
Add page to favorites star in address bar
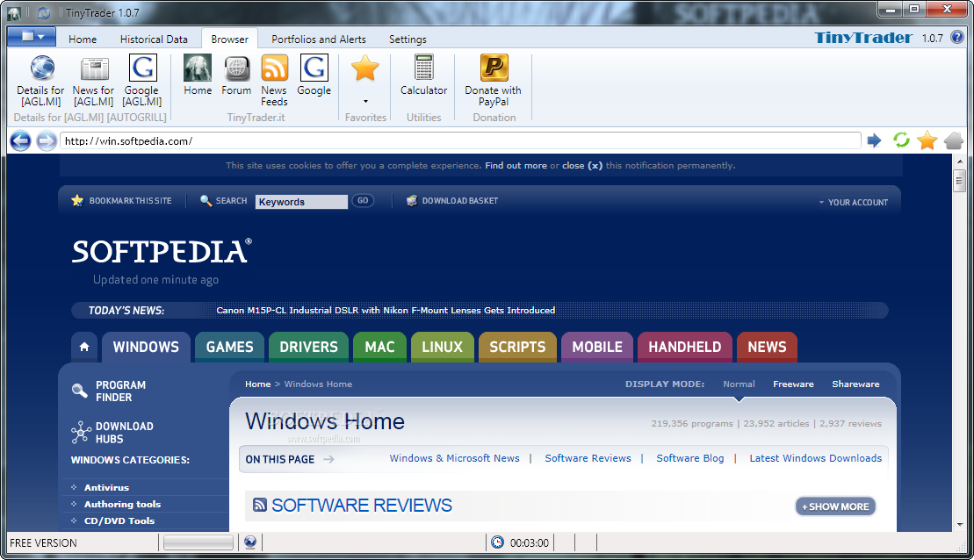point(927,140)
